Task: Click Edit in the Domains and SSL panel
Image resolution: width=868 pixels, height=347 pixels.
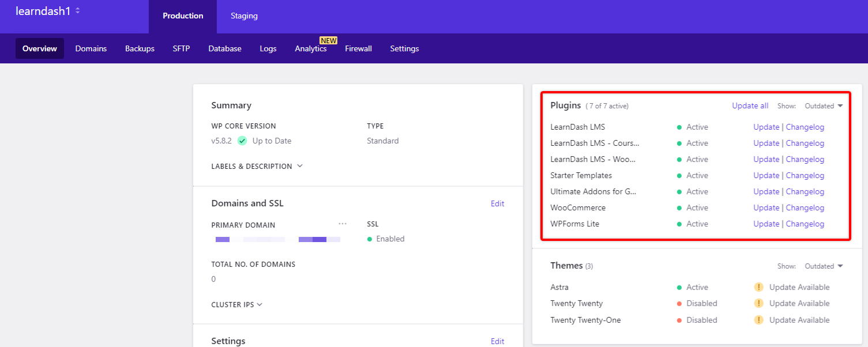Action: [497, 203]
